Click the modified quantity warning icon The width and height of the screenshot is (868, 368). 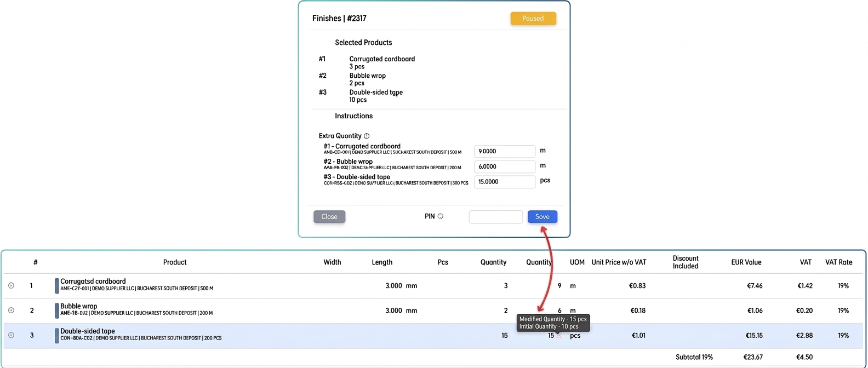559,336
